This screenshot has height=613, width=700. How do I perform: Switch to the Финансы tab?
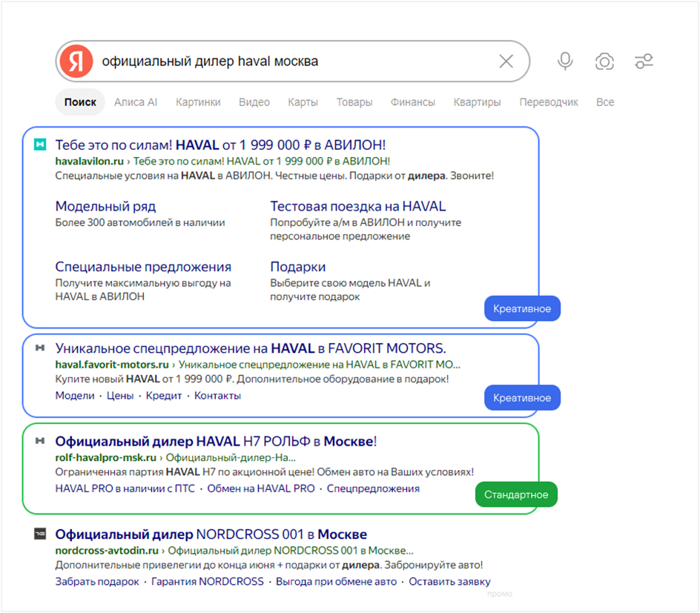(412, 102)
